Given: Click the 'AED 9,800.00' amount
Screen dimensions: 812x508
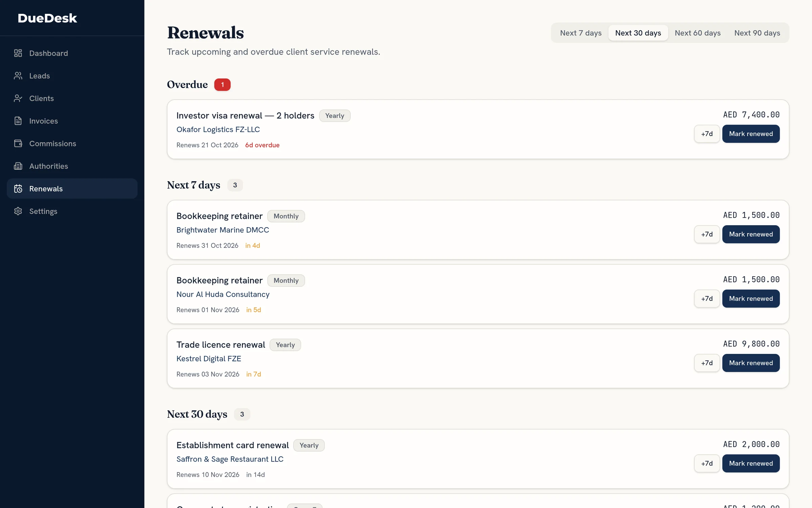Looking at the screenshot, I should [751, 344].
